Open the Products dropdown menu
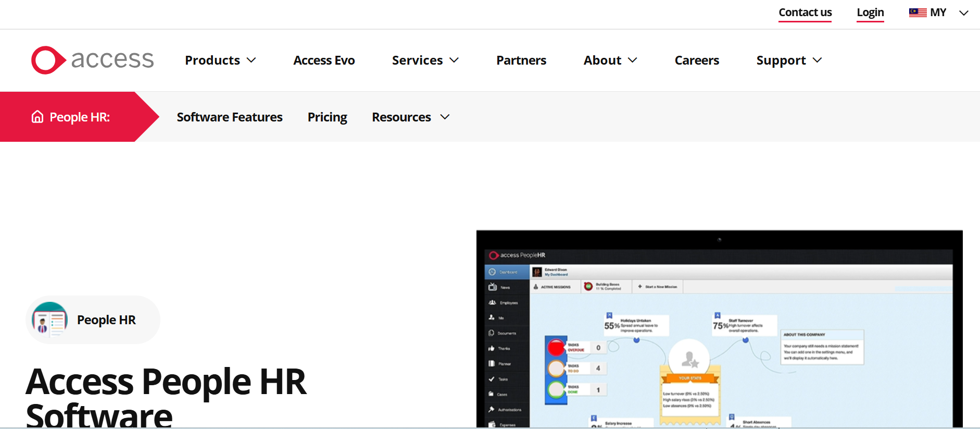The width and height of the screenshot is (980, 429). point(220,60)
